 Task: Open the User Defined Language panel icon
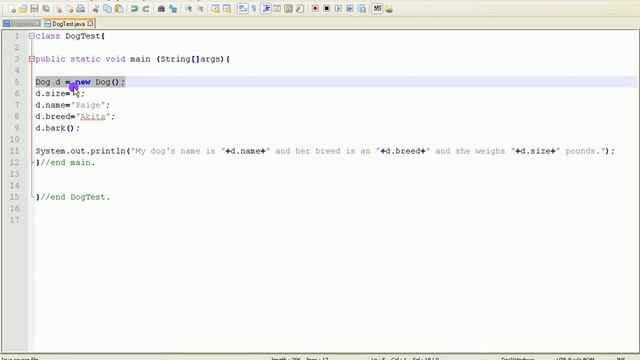[277, 9]
